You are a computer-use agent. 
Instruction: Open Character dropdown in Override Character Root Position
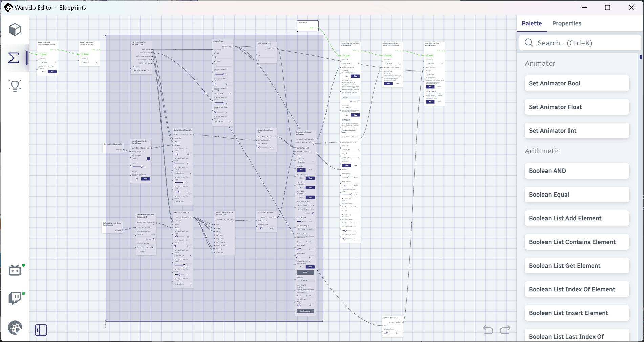[x=434, y=63]
